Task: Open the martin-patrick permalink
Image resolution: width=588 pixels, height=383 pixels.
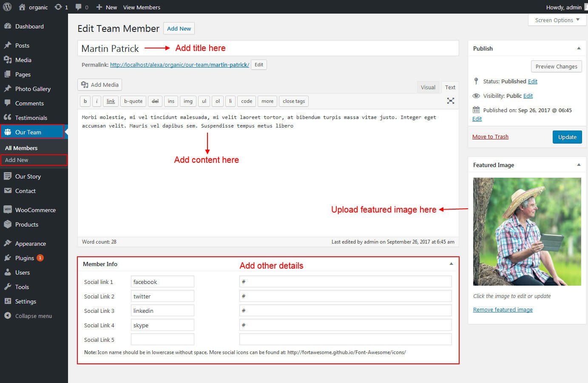Action: (x=179, y=65)
